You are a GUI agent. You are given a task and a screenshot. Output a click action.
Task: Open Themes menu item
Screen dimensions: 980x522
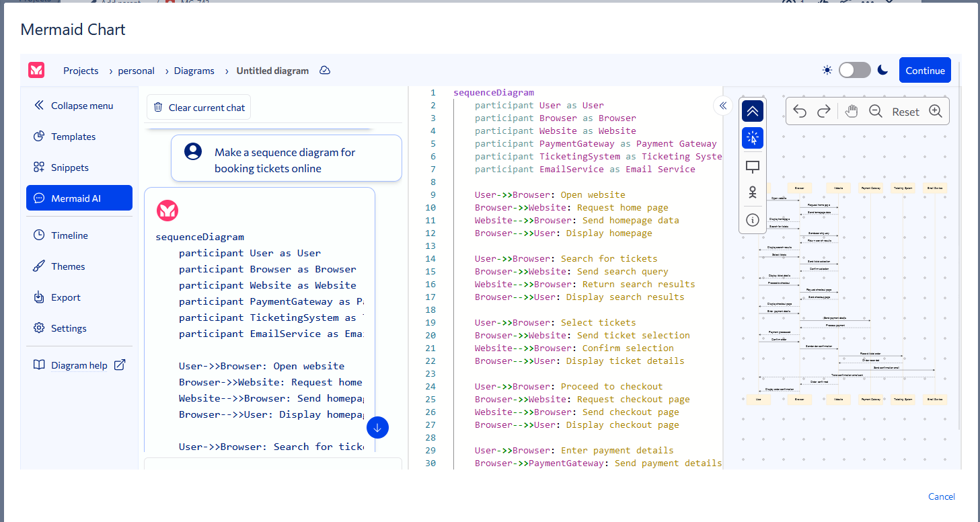(x=79, y=266)
